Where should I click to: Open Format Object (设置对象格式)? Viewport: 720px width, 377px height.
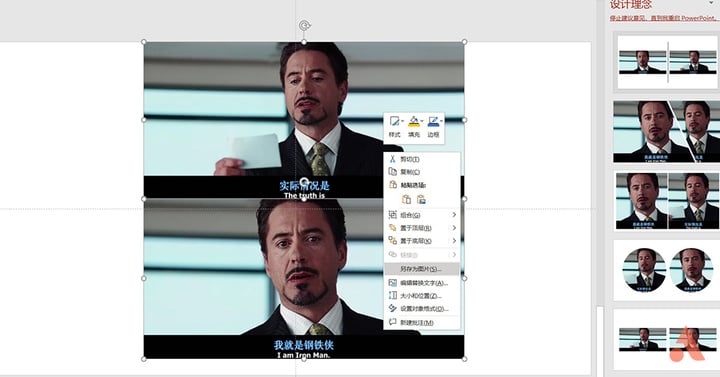(422, 309)
